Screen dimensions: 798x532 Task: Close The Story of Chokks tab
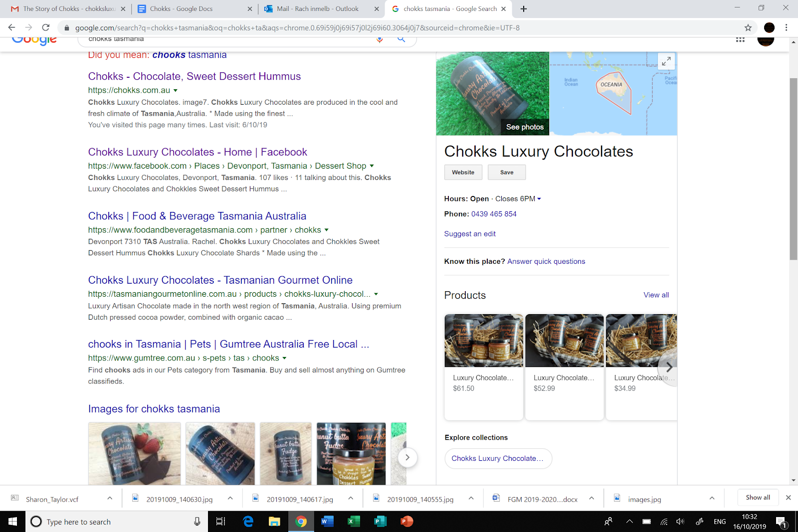coord(123,9)
